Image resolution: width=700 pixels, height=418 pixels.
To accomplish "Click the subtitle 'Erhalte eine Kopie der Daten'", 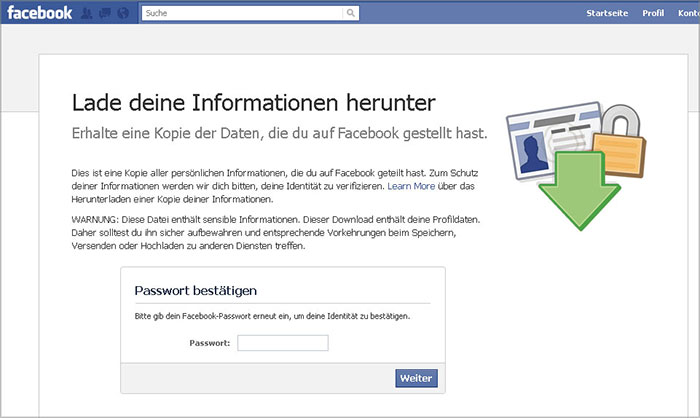I will coord(279,133).
